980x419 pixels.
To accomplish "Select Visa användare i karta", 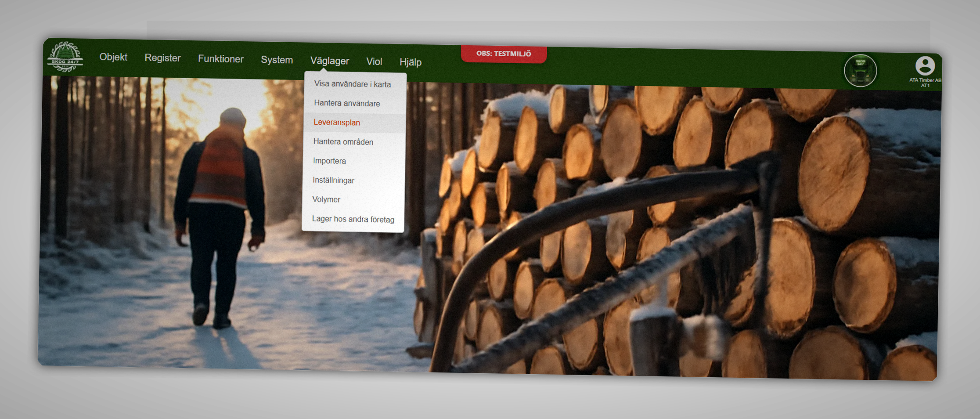I will click(x=352, y=84).
